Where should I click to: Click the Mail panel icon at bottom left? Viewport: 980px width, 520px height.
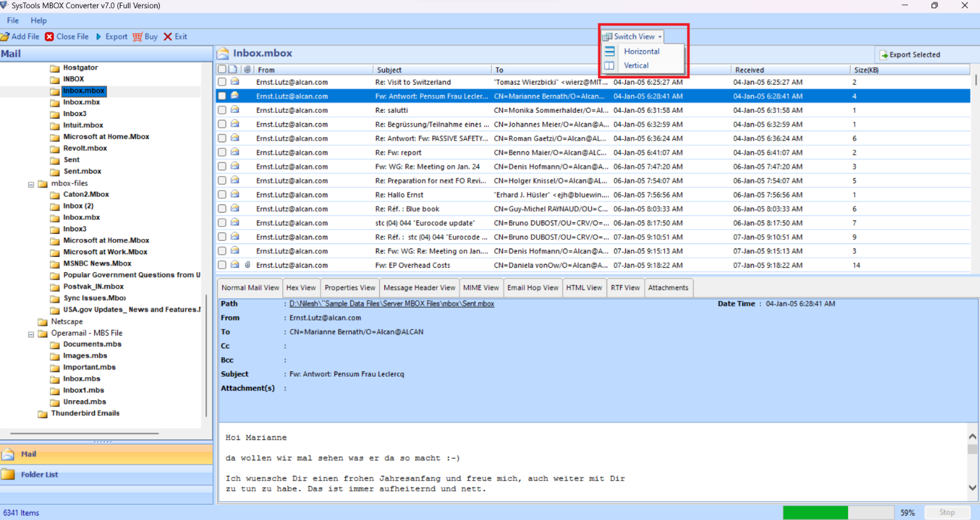(9, 454)
